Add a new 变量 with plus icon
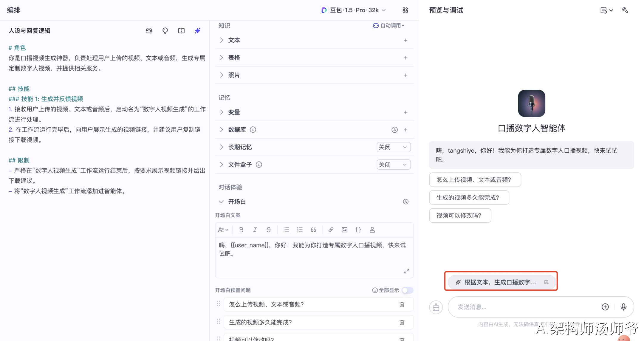Image resolution: width=644 pixels, height=341 pixels. [405, 112]
